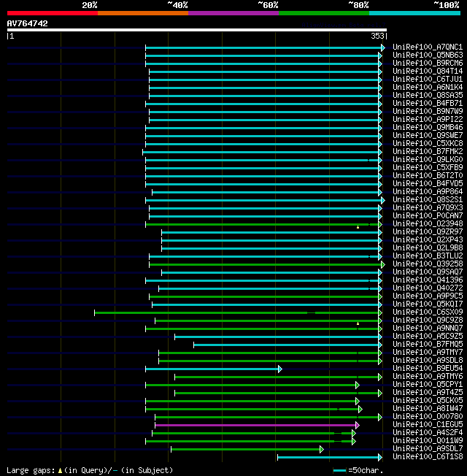The width and height of the screenshot is (467, 476).
Task: Click the UniRef100_Q9ZR97 label
Action: click(428, 232)
